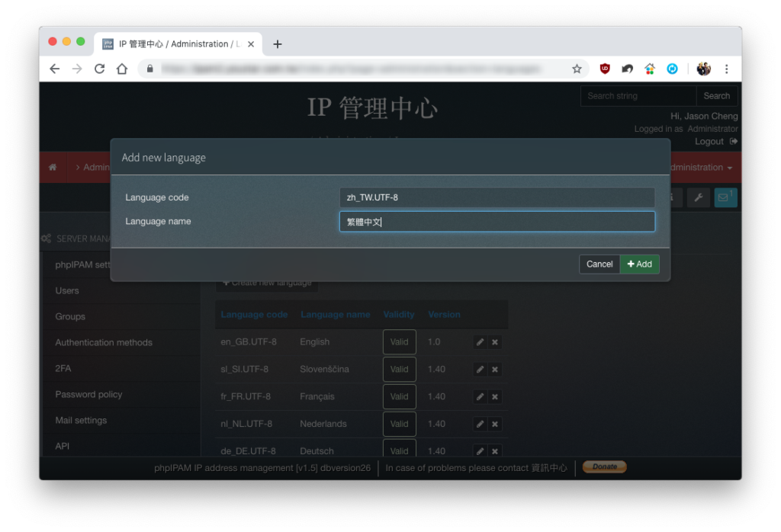Select Password policy from sidebar
This screenshot has width=781, height=532.
click(88, 395)
